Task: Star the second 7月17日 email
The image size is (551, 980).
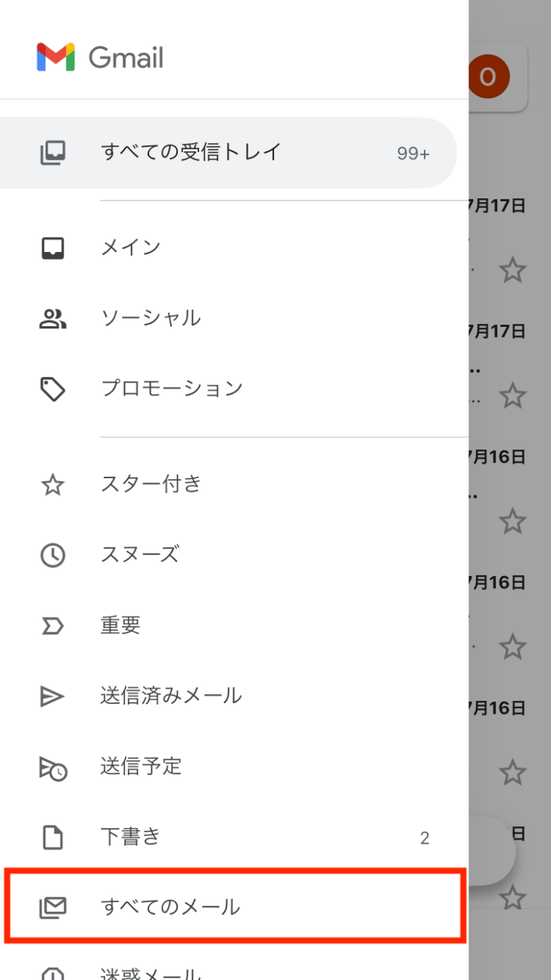Action: 513,395
